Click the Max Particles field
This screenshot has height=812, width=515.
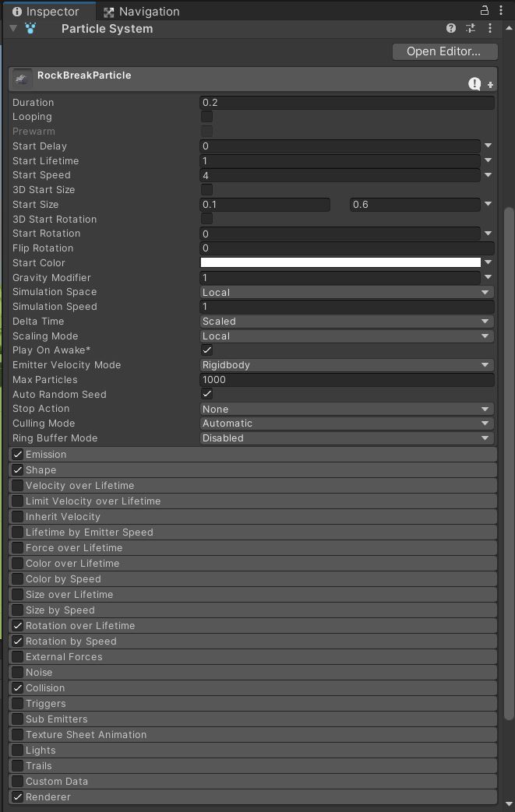[347, 380]
